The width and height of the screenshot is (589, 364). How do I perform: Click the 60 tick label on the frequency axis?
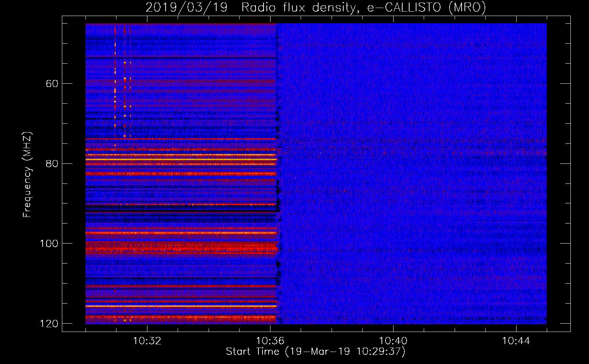52,84
